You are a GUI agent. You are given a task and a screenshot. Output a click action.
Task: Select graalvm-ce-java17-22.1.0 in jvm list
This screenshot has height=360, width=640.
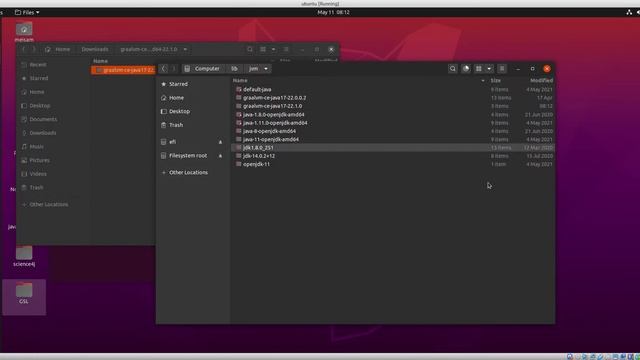pos(393,106)
